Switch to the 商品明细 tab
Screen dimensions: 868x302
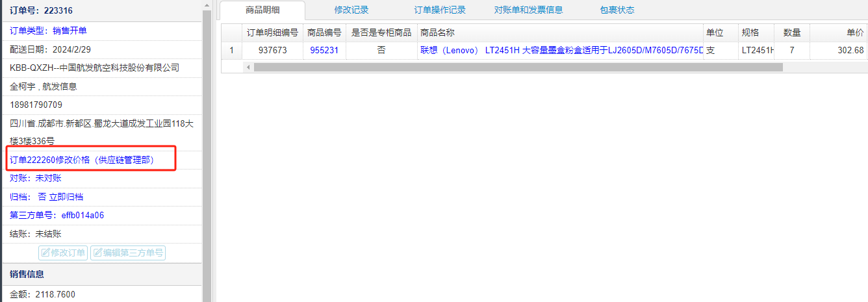262,10
